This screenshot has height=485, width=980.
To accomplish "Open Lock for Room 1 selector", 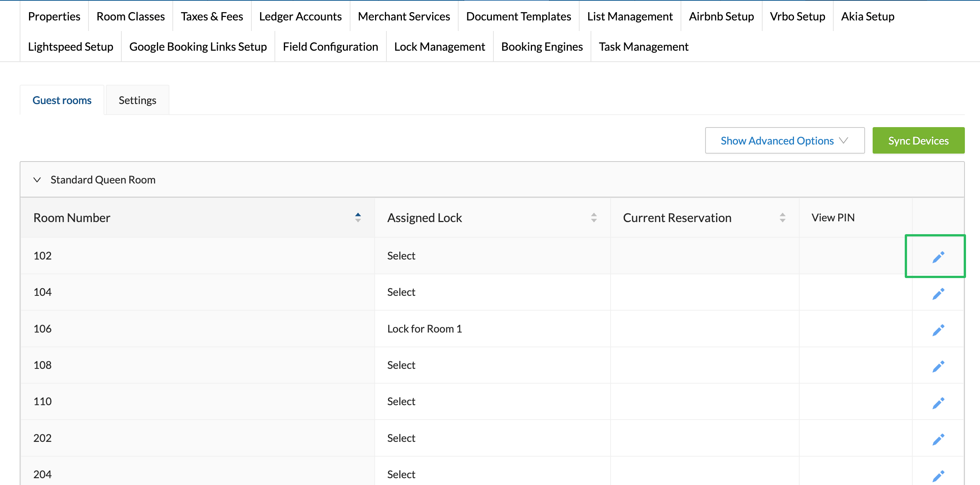I will tap(424, 328).
